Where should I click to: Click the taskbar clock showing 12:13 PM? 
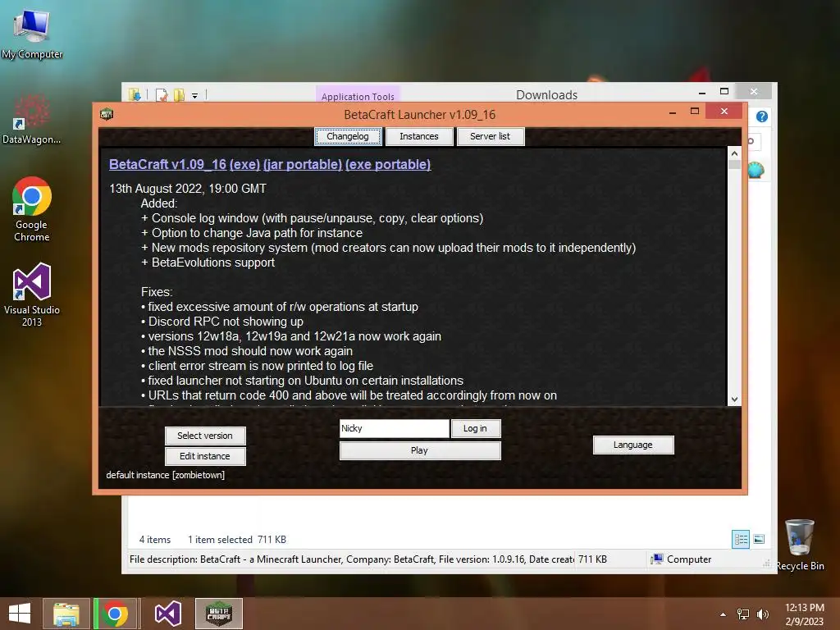804,614
